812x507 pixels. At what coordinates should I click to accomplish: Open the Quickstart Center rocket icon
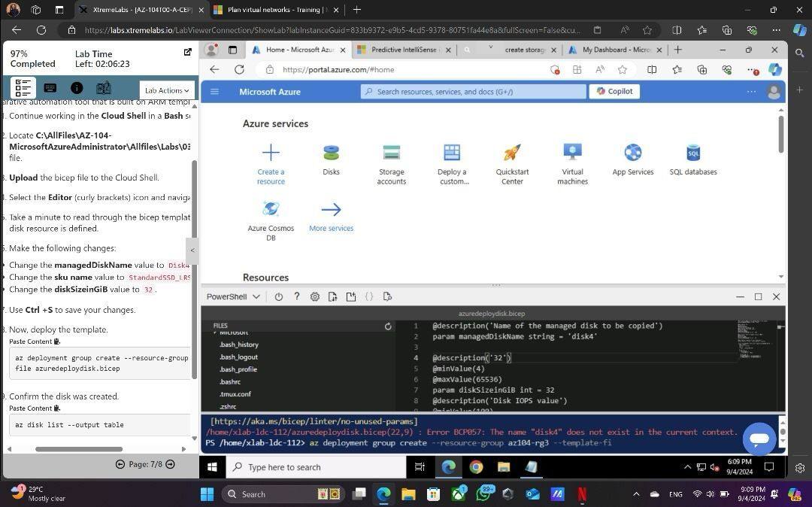[512, 153]
